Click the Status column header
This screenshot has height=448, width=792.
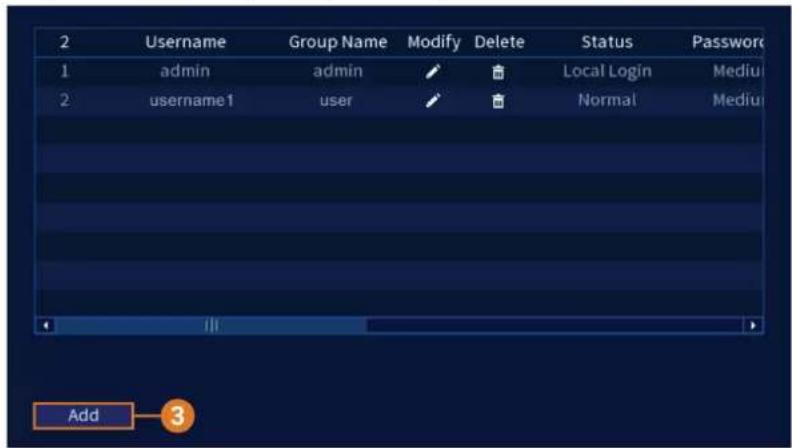click(x=607, y=42)
